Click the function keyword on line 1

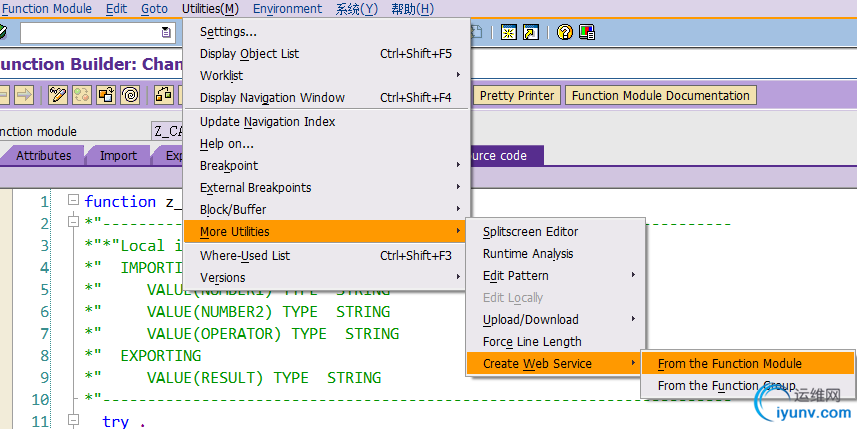[121, 201]
